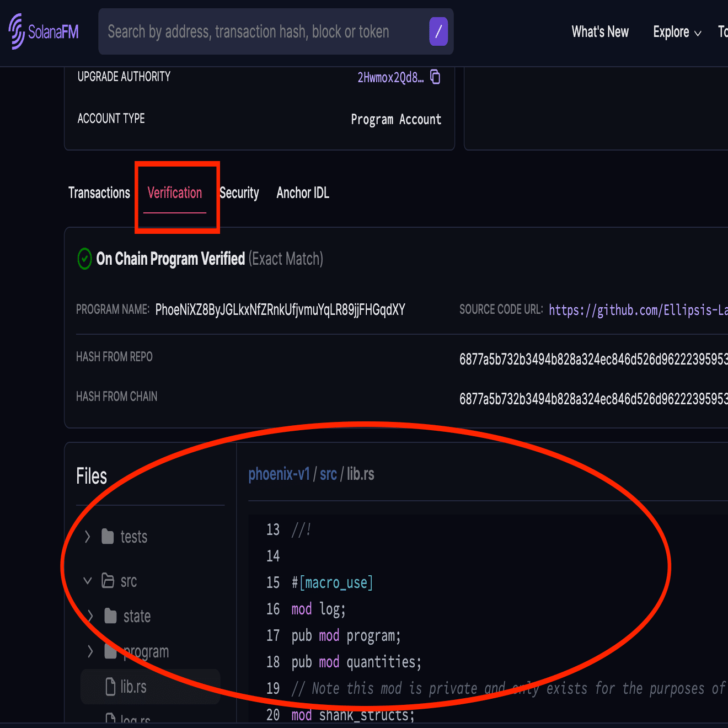Open the GitHub source code URL
Screen dimensions: 728x728
click(638, 310)
